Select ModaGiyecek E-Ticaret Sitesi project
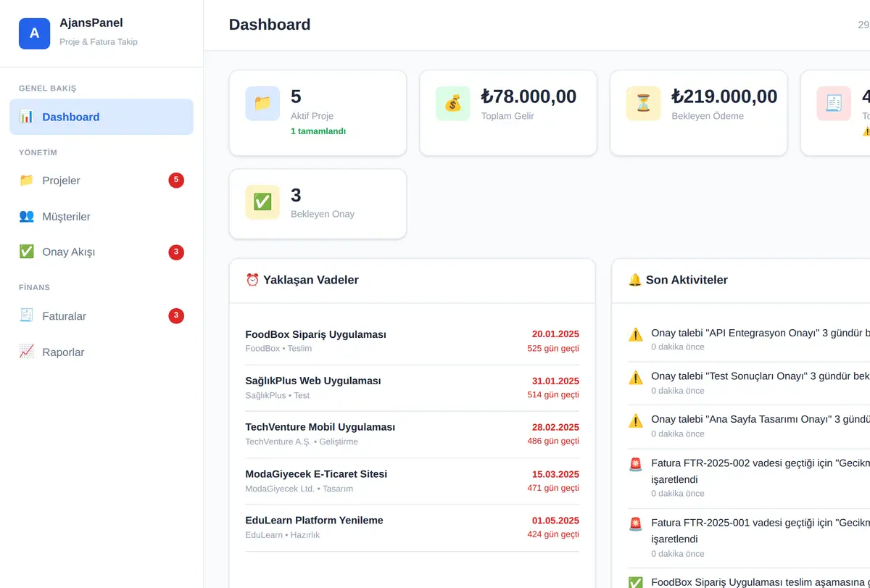The width and height of the screenshot is (870, 588). (x=412, y=481)
